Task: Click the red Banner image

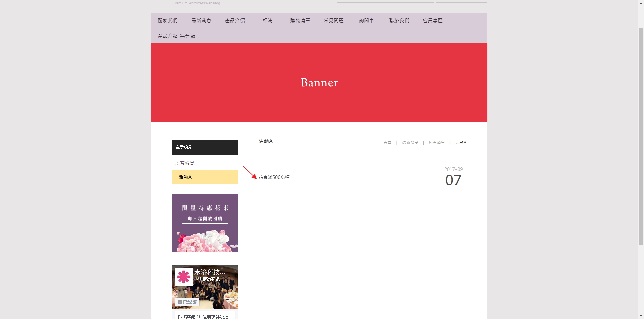Action: coord(319,83)
